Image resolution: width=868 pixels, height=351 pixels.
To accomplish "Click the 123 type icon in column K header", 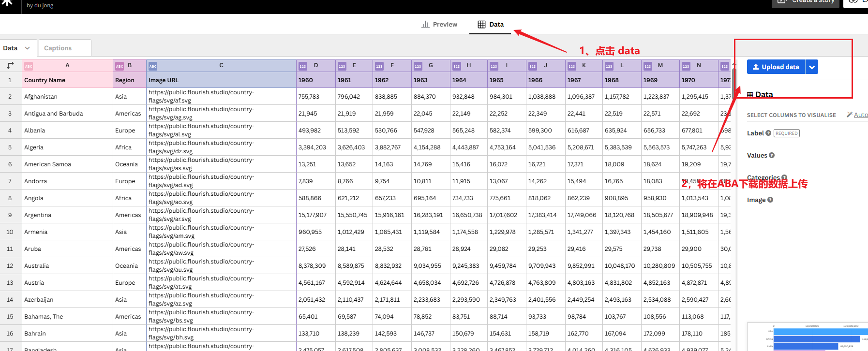I will [572, 66].
